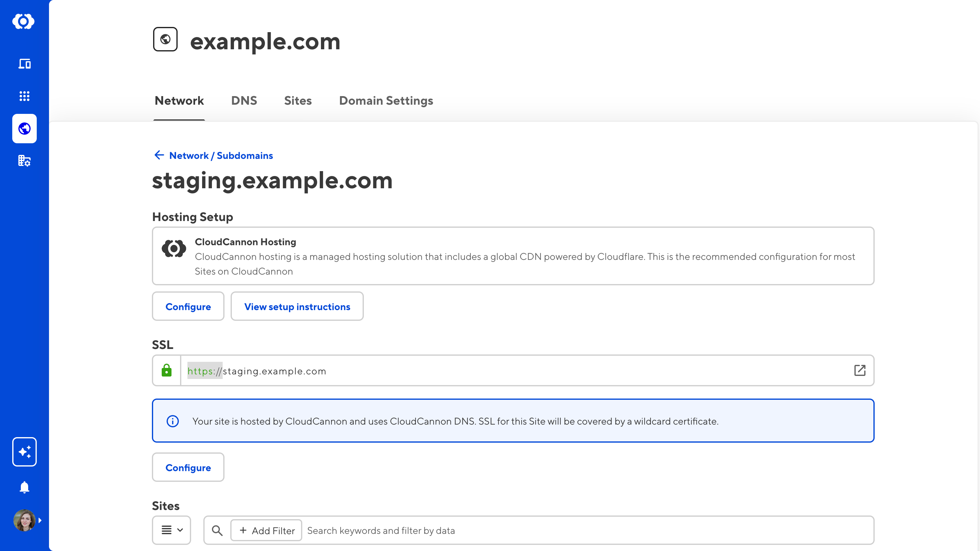This screenshot has height=551, width=980.
Task: Click the CloudCannon logo in the sidebar
Action: 24,21
